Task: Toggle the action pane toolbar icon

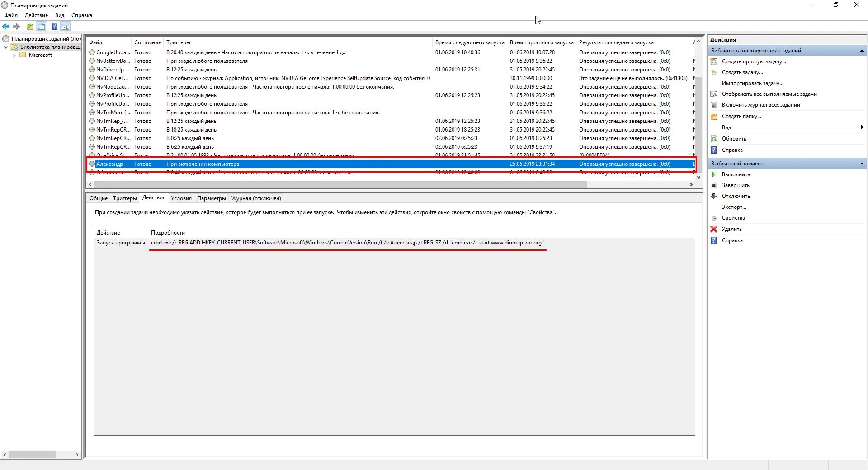Action: point(66,26)
